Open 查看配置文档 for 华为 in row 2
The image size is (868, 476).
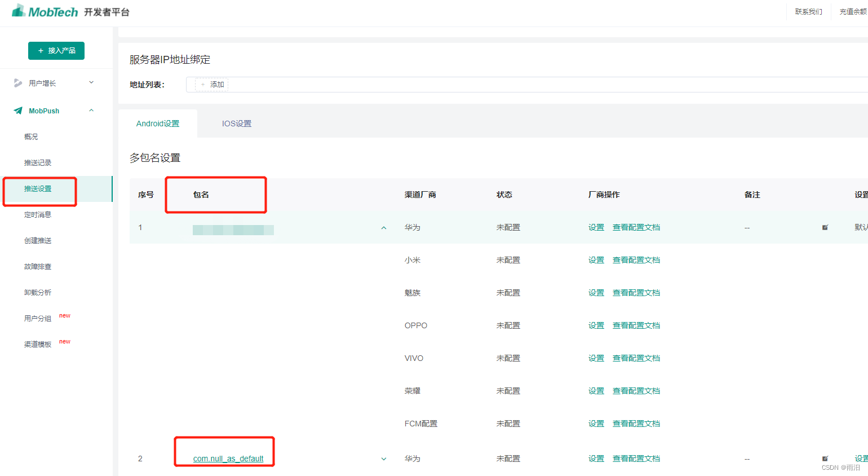point(636,459)
